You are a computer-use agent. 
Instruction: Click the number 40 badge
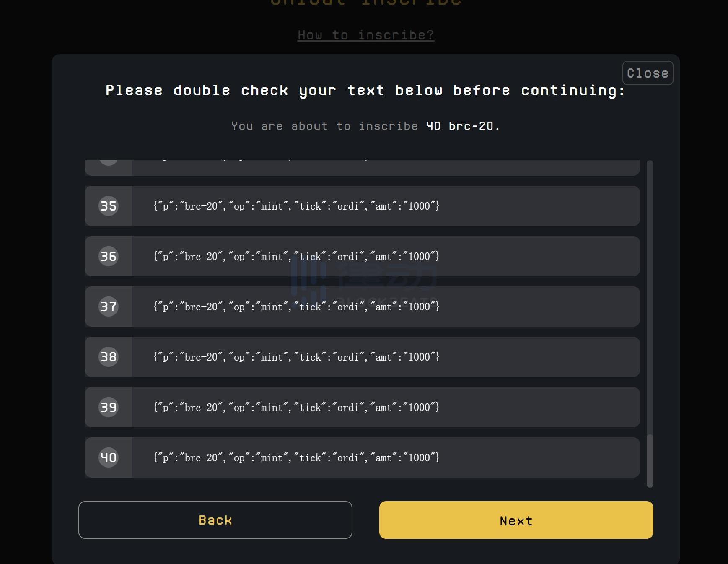pyautogui.click(x=109, y=457)
